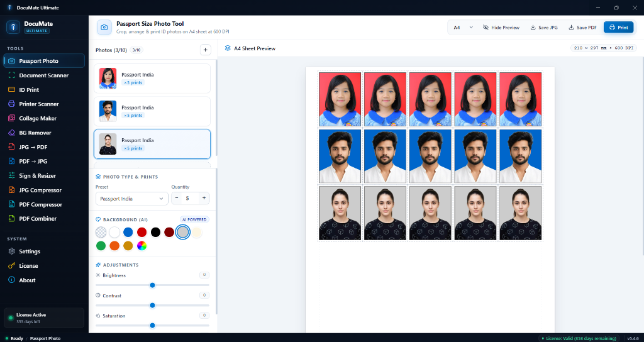Click the Contrast slider handle
This screenshot has width=644, height=342.
(x=152, y=306)
